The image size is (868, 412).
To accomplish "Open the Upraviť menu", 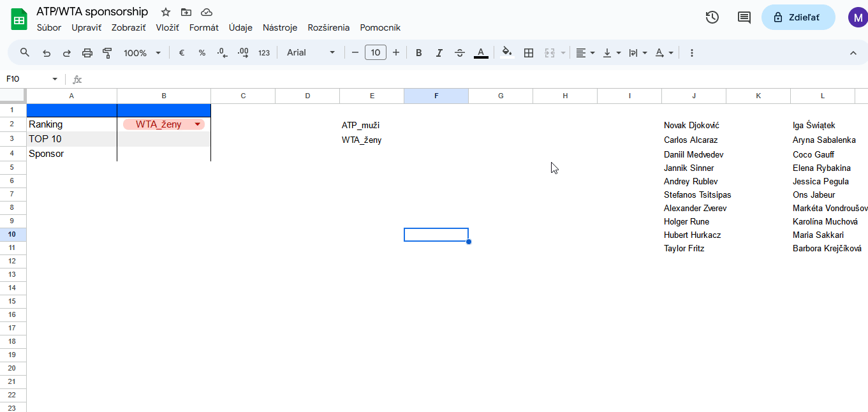I will [x=86, y=27].
